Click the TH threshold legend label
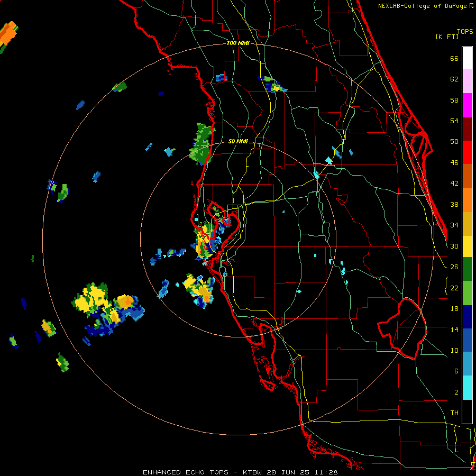476x476 pixels. 454,413
